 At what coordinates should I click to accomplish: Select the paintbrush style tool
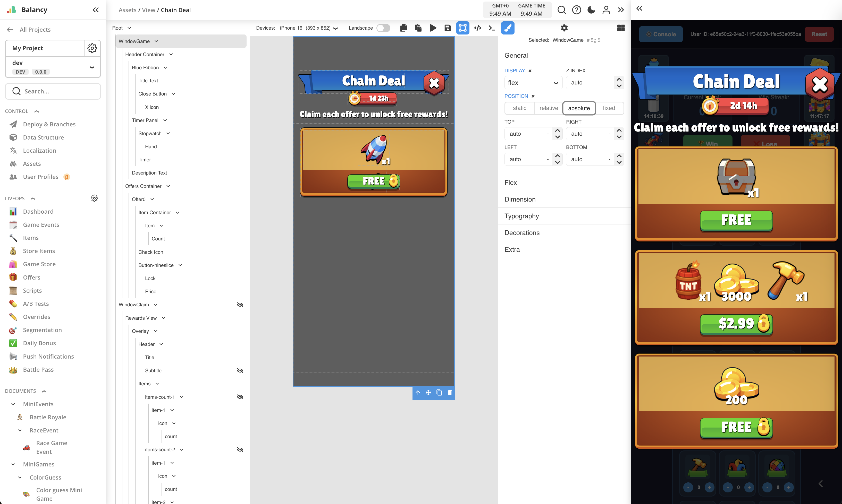coord(508,28)
